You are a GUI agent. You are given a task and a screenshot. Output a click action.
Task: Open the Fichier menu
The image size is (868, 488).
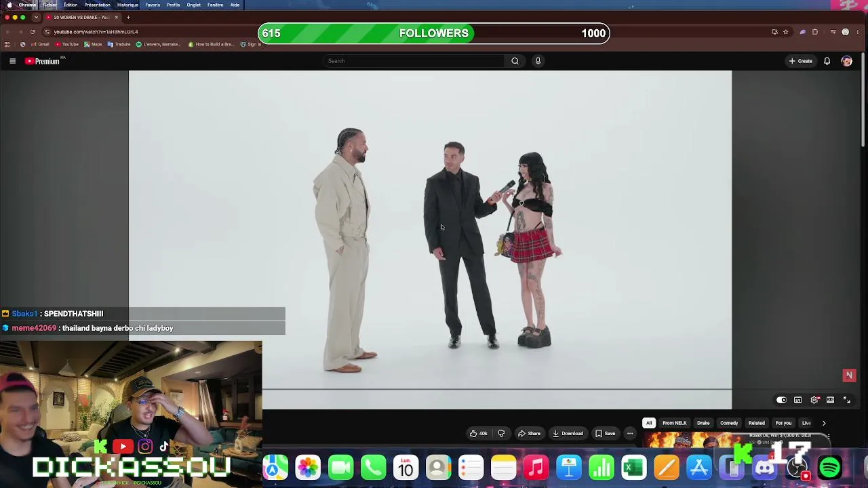click(50, 5)
